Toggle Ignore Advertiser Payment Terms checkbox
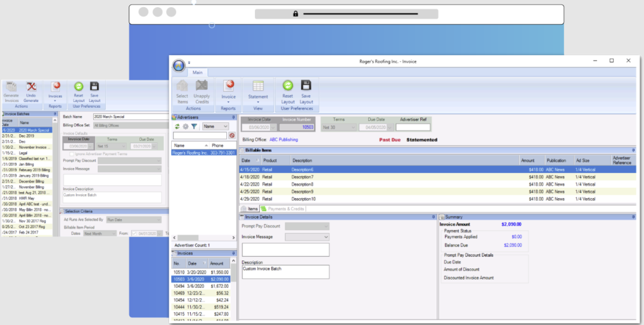The height and width of the screenshot is (325, 644). (x=72, y=154)
